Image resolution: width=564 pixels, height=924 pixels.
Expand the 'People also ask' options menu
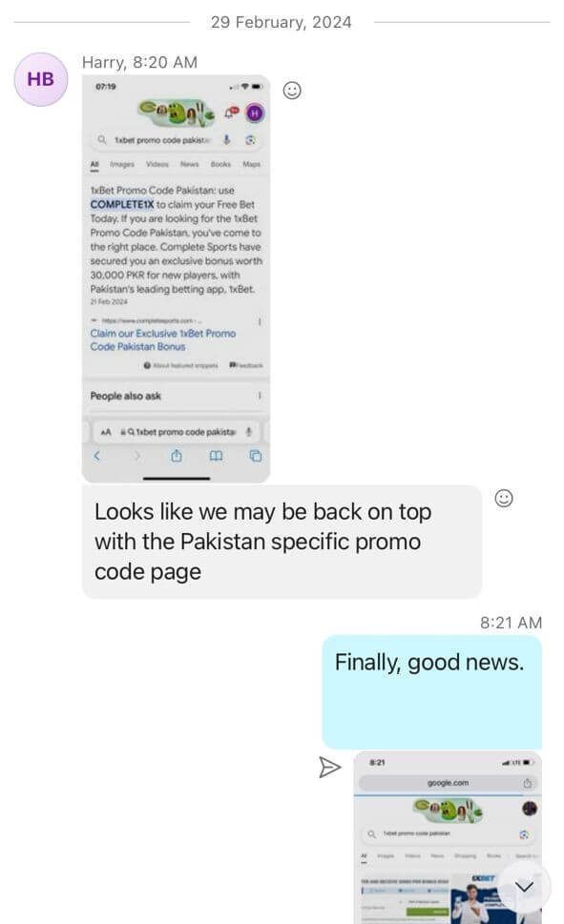[x=260, y=396]
